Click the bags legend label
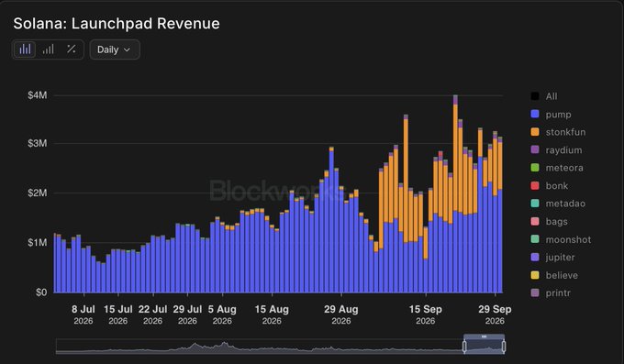 point(556,222)
